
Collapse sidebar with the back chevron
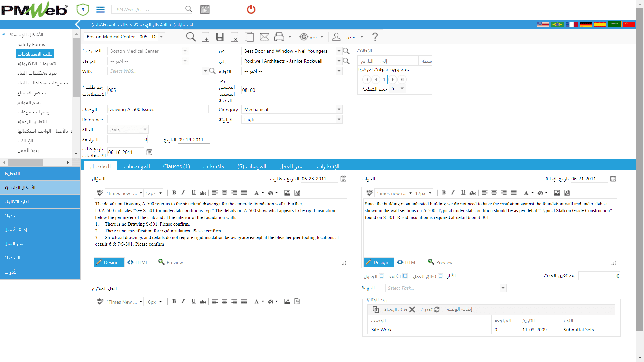tap(78, 24)
